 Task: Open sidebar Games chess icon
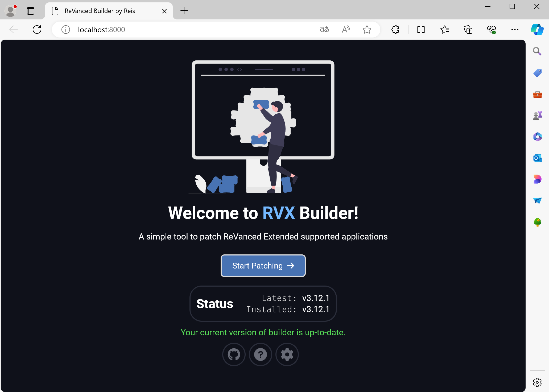point(537,115)
